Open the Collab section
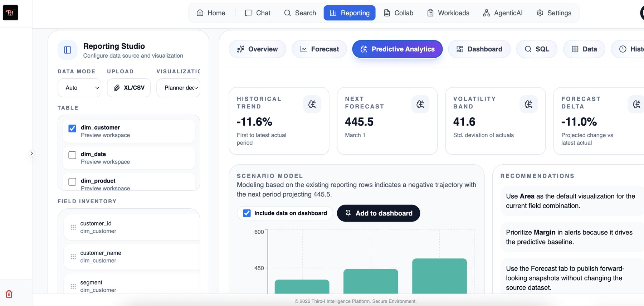This screenshot has height=306, width=644. (398, 13)
